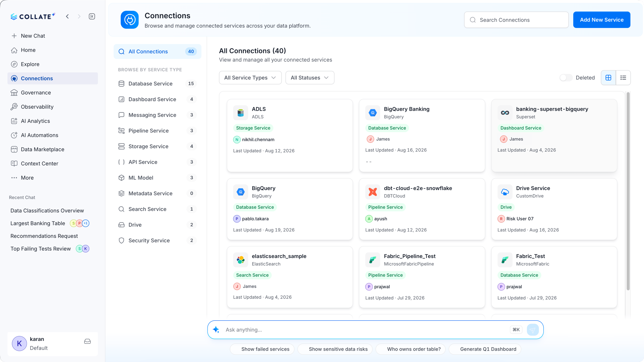
Task: Open Context Center section
Action: (52, 163)
